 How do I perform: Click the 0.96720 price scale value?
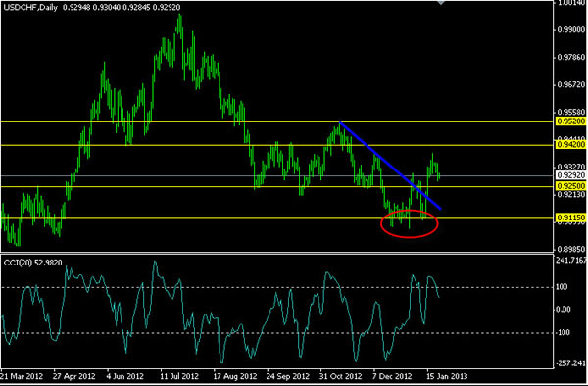[570, 84]
